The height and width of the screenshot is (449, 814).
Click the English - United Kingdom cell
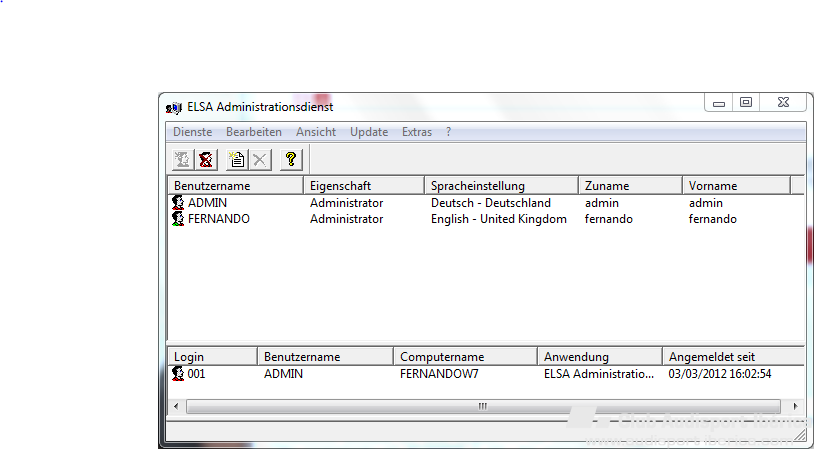point(498,219)
